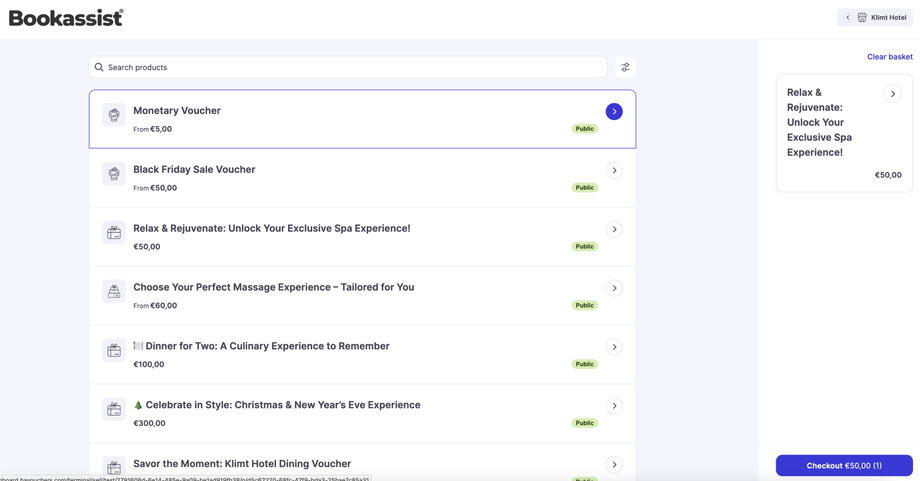Click the Bookassist logo
The height and width of the screenshot is (481, 920).
tap(66, 17)
